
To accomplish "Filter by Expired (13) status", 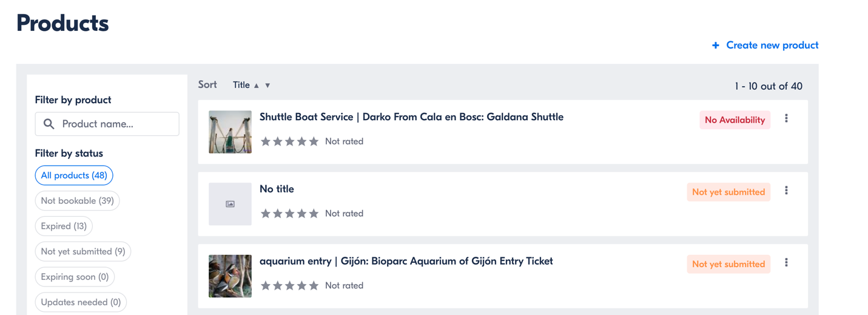I will (64, 226).
